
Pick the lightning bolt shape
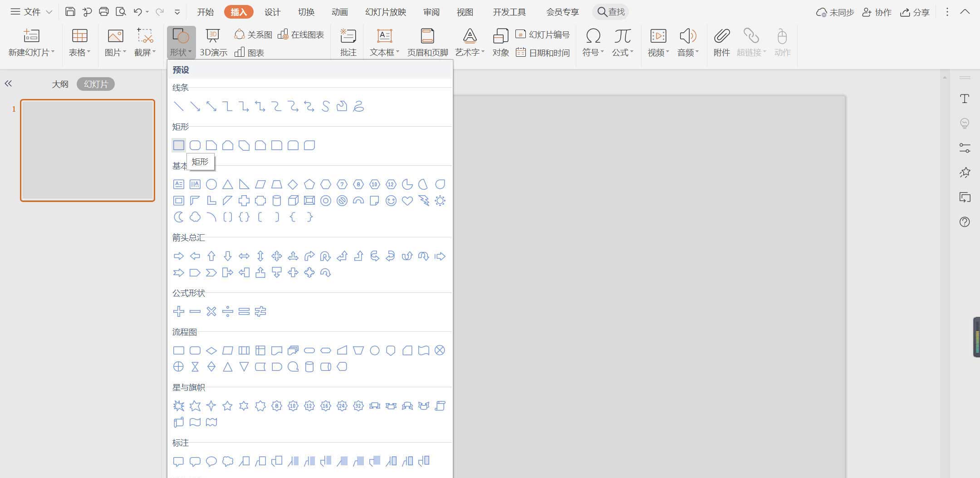[x=424, y=201]
